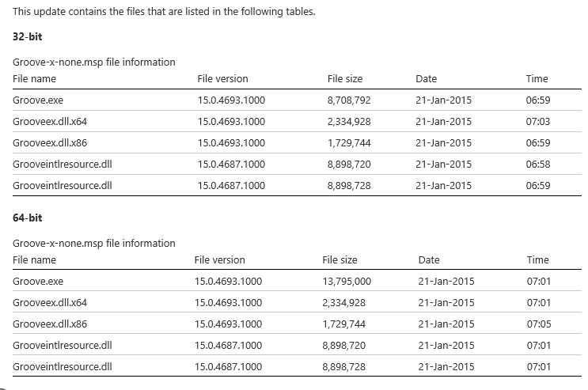Click the update files introduction sentence
This screenshot has width=588, height=390.
(165, 12)
